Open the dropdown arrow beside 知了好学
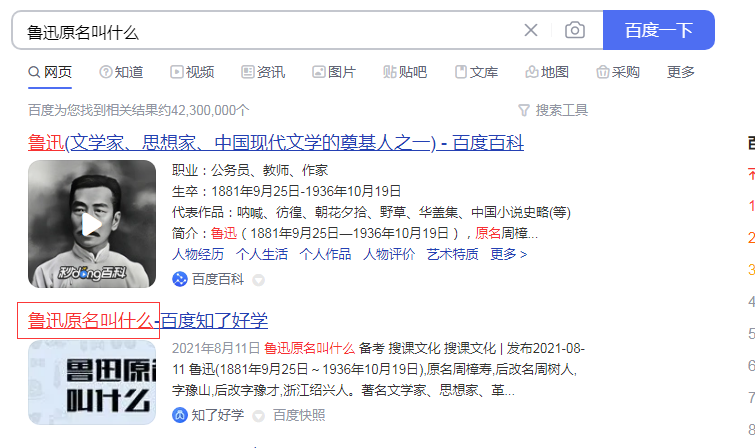755x448 pixels. click(259, 416)
